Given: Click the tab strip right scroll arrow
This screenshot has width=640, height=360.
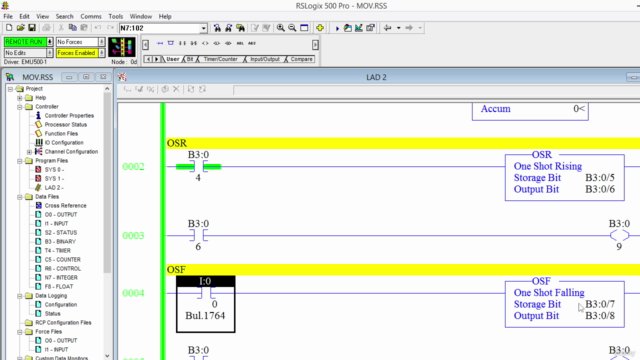Looking at the screenshot, I should point(156,59).
